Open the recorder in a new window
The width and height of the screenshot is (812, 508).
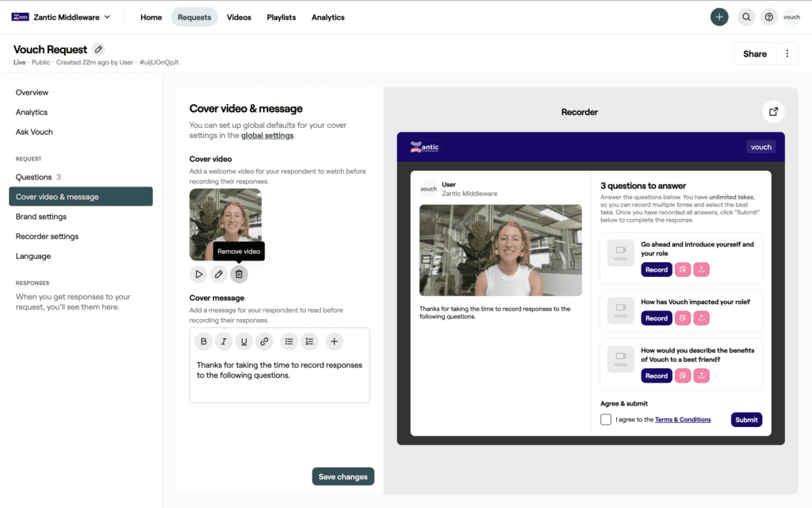coord(773,112)
